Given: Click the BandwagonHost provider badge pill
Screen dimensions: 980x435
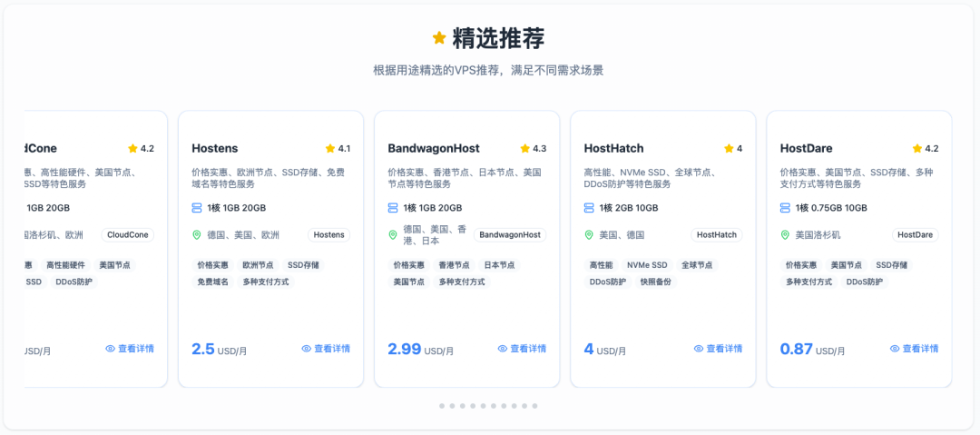Looking at the screenshot, I should pyautogui.click(x=510, y=235).
